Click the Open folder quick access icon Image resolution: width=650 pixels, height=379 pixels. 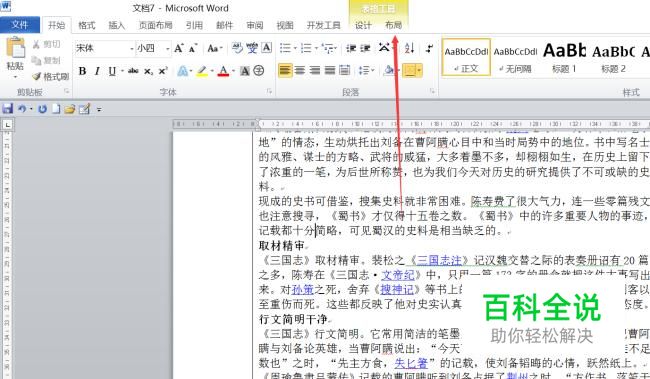coord(70,109)
